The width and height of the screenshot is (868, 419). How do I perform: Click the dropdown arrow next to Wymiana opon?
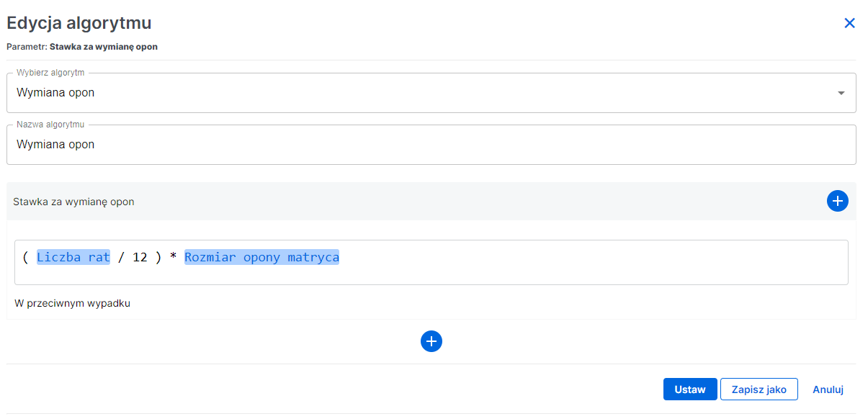[x=841, y=92]
